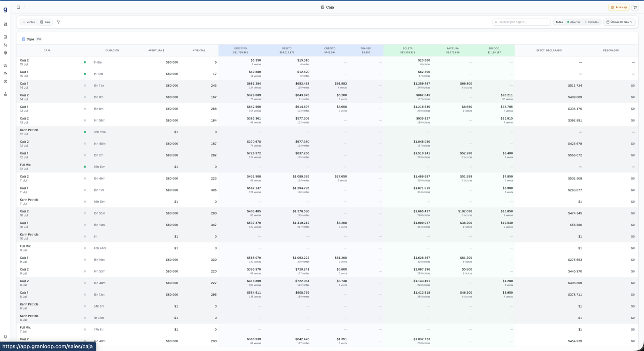The height and width of the screenshot is (351, 644).
Task: Click the delivery truck sidebar icon
Action: pos(5,65)
